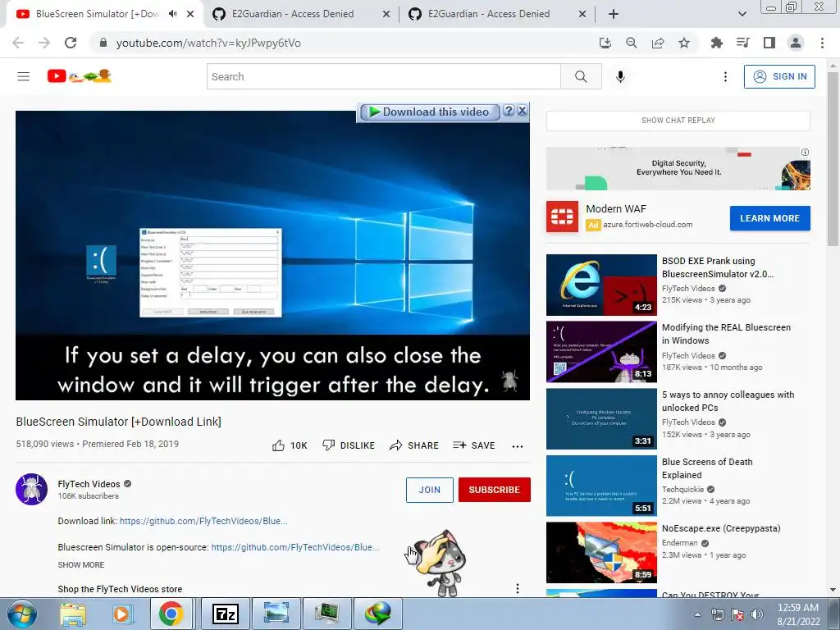Image resolution: width=840 pixels, height=630 pixels.
Task: Open a new browser tab
Action: point(614,14)
